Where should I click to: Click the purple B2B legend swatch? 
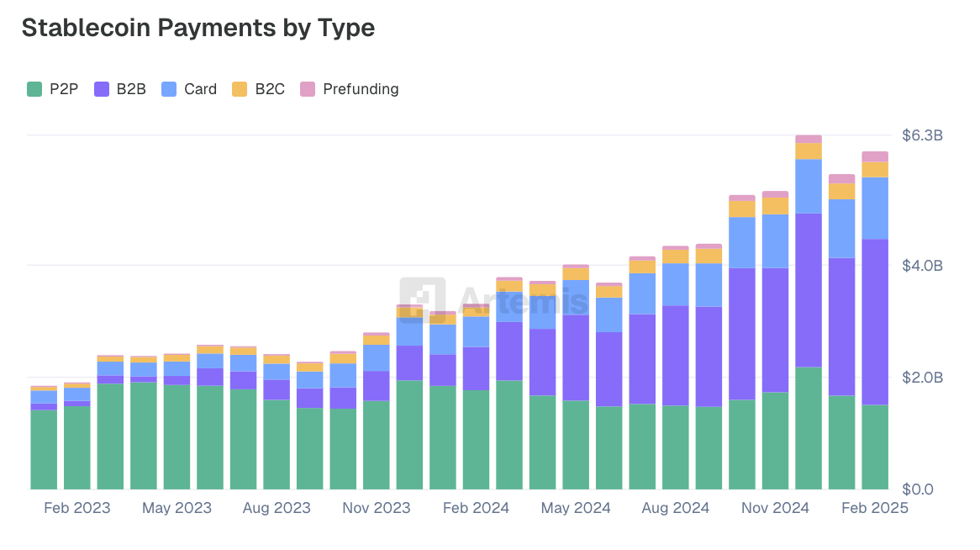click(102, 88)
